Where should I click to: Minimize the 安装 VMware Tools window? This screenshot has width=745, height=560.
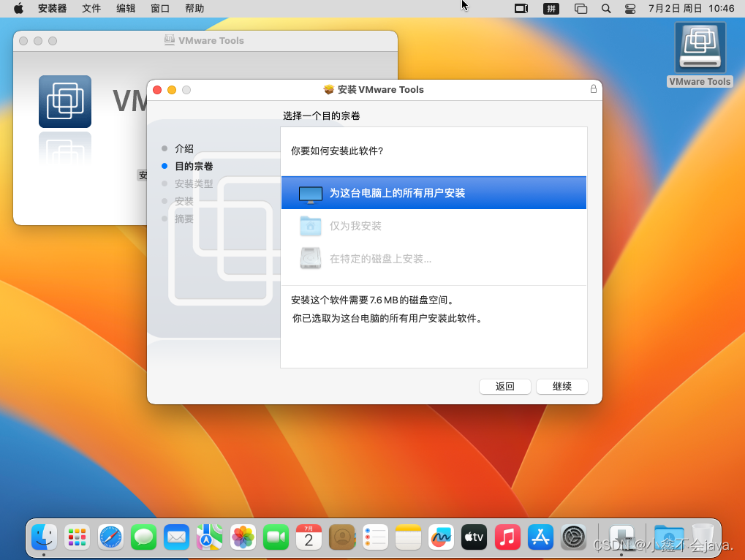(x=172, y=90)
